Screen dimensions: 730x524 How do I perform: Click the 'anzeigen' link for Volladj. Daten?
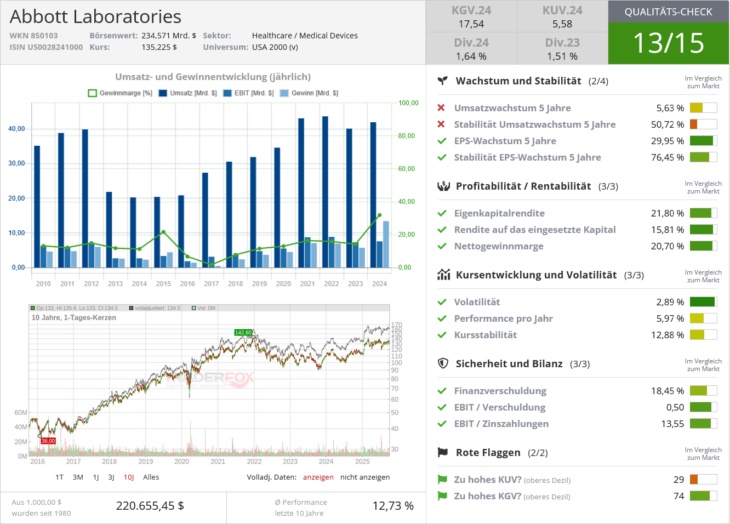click(318, 477)
